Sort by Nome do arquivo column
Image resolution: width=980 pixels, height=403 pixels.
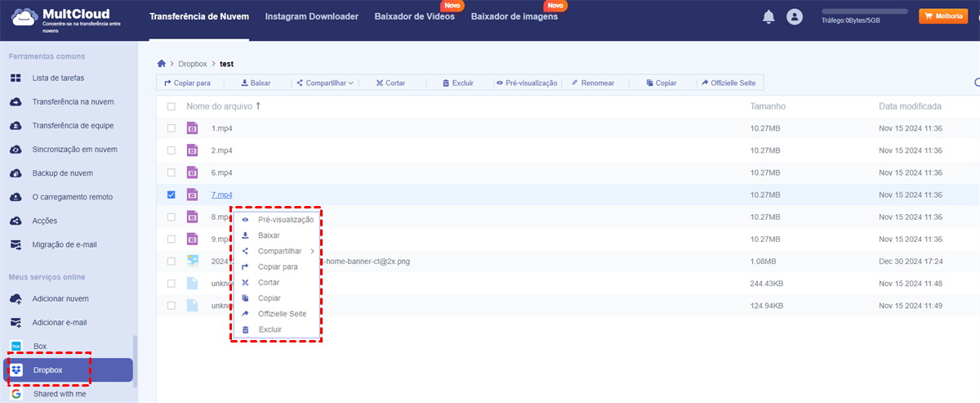[x=224, y=106]
